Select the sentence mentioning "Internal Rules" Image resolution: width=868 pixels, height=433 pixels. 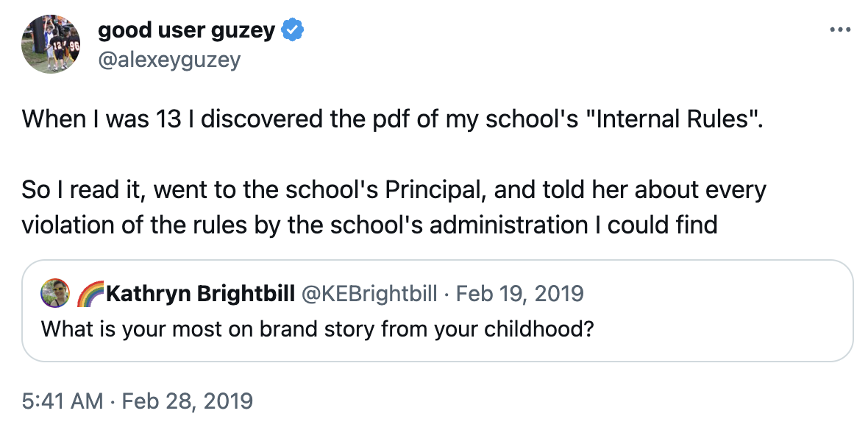[388, 119]
